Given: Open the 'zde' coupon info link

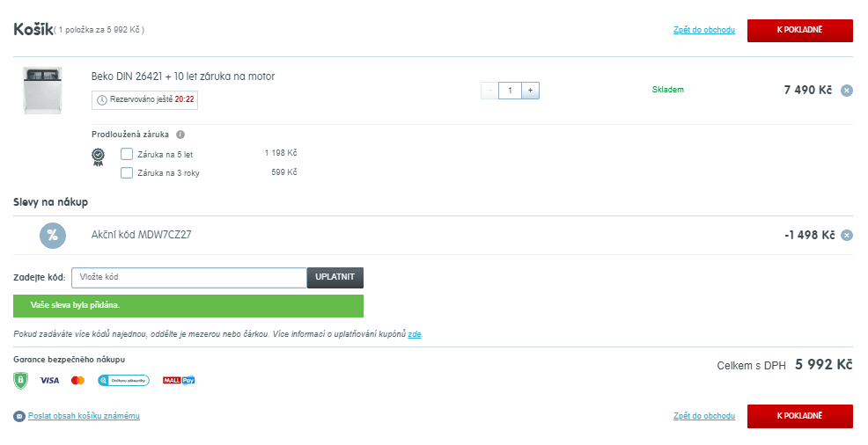Looking at the screenshot, I should coord(414,334).
